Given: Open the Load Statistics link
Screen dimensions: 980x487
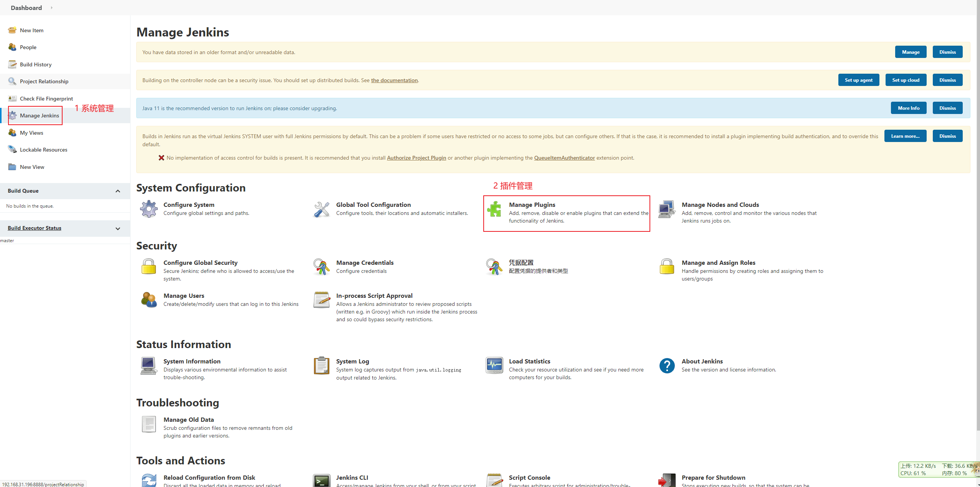Looking at the screenshot, I should pyautogui.click(x=529, y=362).
